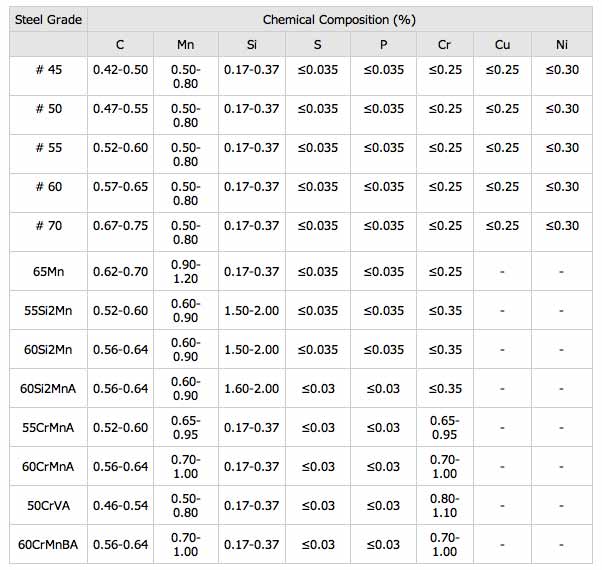Select the Chemical Composition (%) header

pos(339,19)
